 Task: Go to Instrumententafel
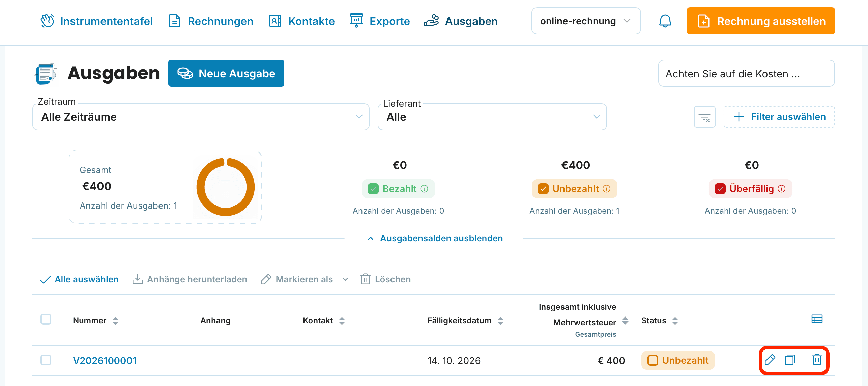pos(96,21)
